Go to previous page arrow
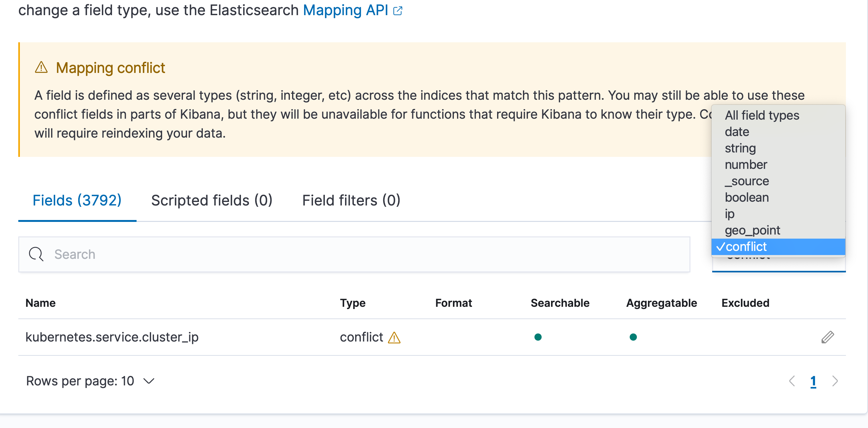868x428 pixels. [792, 381]
